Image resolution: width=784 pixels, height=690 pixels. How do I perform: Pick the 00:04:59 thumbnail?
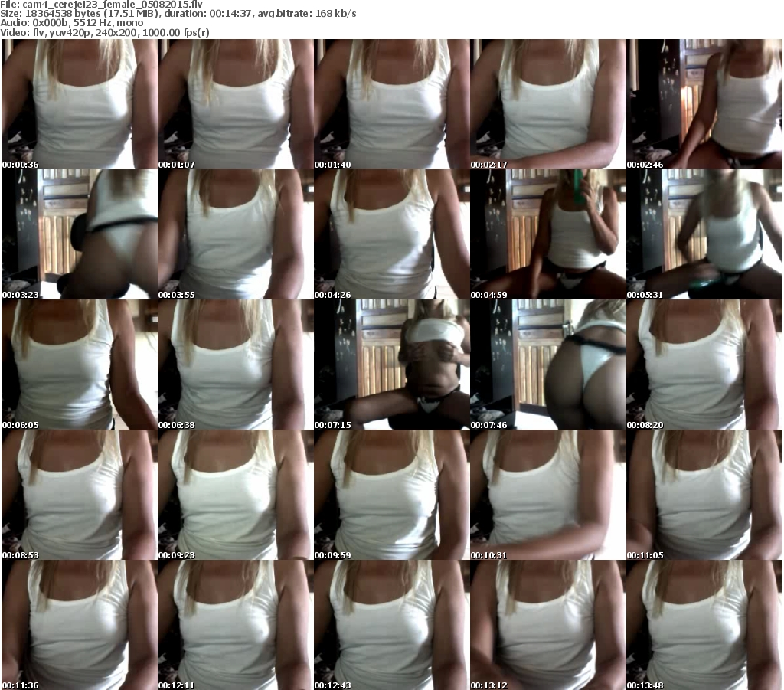click(548, 234)
